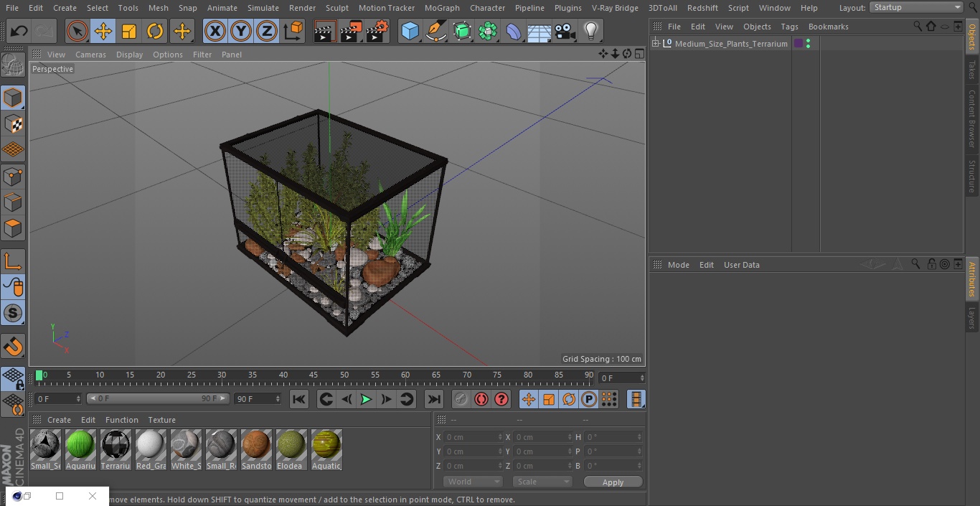Viewport: 980px width, 506px height.
Task: Switch to Points mode
Action: click(13, 176)
